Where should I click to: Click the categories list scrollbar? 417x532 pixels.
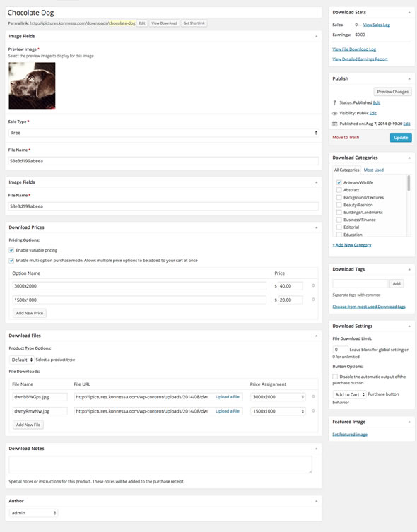click(x=409, y=183)
